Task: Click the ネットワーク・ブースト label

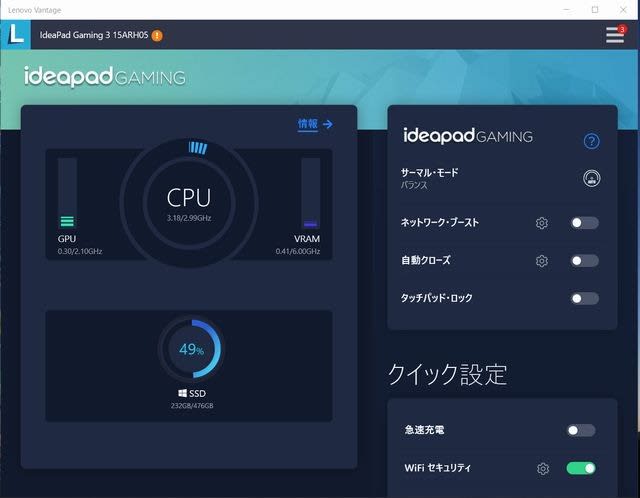Action: pyautogui.click(x=440, y=222)
